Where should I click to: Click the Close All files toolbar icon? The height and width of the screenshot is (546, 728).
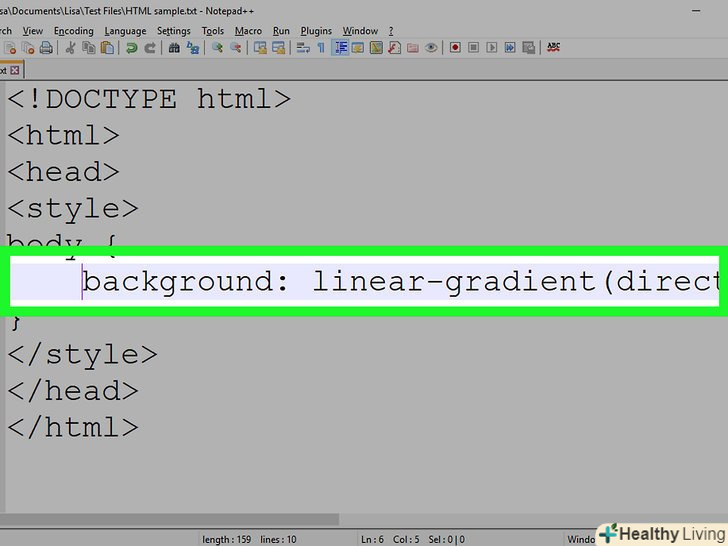(28, 47)
